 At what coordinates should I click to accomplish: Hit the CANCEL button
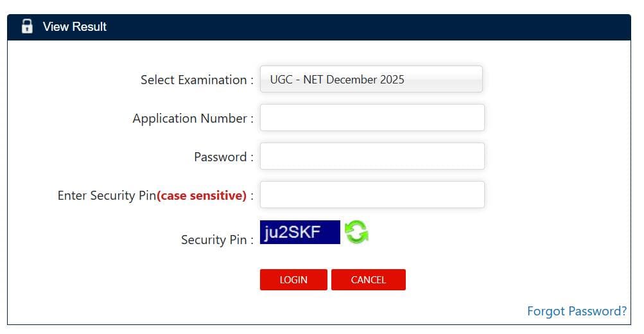pyautogui.click(x=368, y=279)
